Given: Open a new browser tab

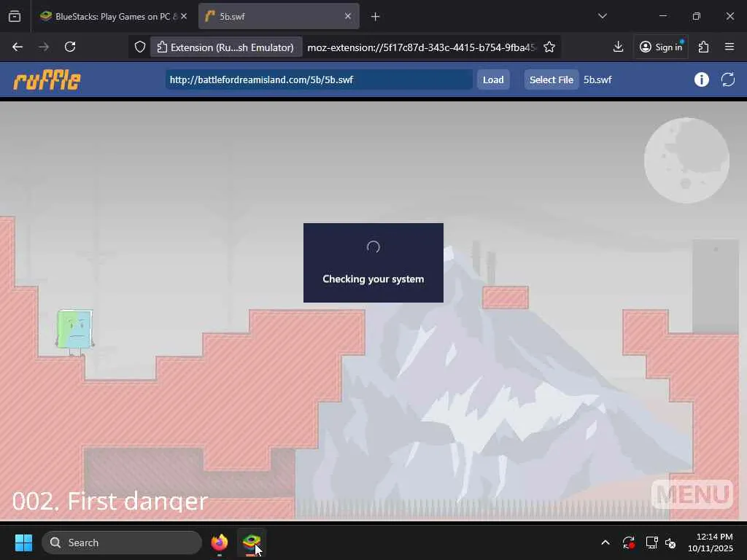Looking at the screenshot, I should click(376, 17).
